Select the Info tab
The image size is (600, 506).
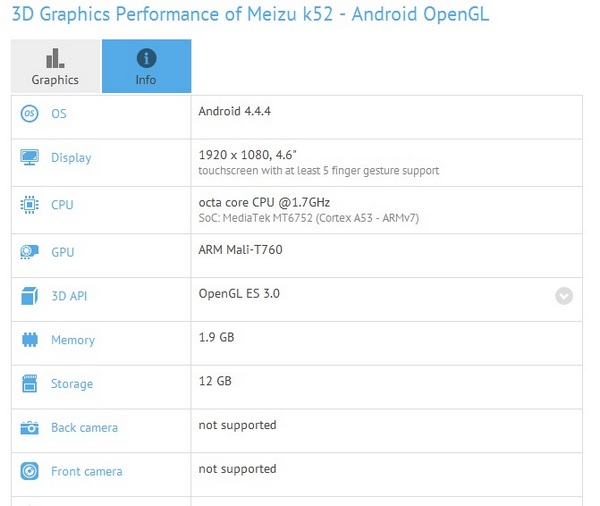[146, 66]
